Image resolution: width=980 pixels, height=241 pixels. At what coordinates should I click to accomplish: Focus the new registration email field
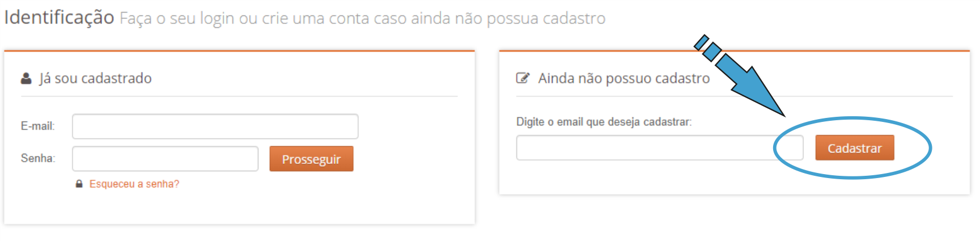click(x=646, y=148)
